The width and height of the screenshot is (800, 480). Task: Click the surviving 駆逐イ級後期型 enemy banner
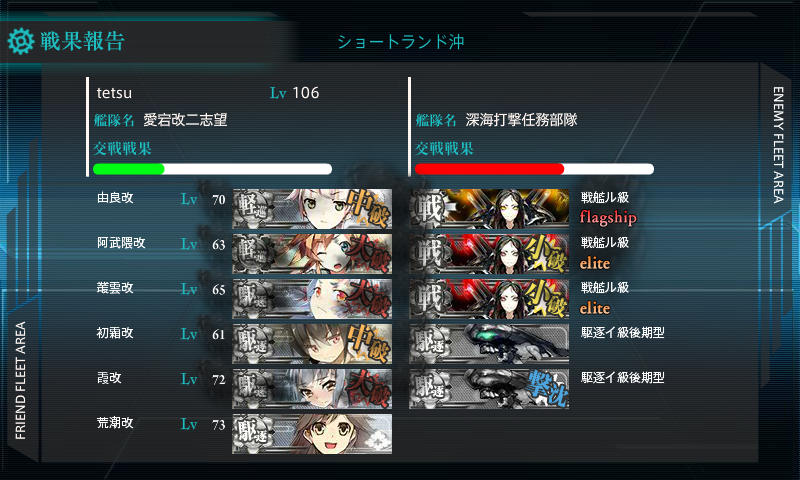coord(489,343)
